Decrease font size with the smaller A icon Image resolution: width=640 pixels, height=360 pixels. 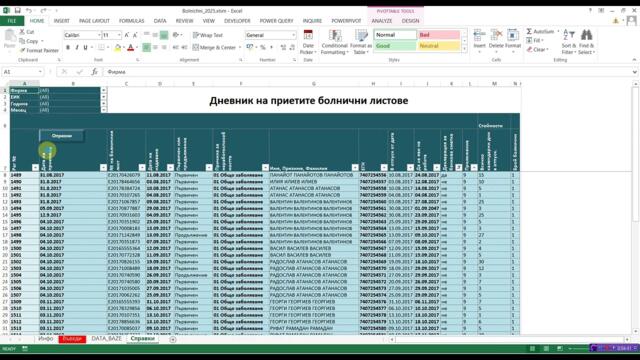pos(135,35)
